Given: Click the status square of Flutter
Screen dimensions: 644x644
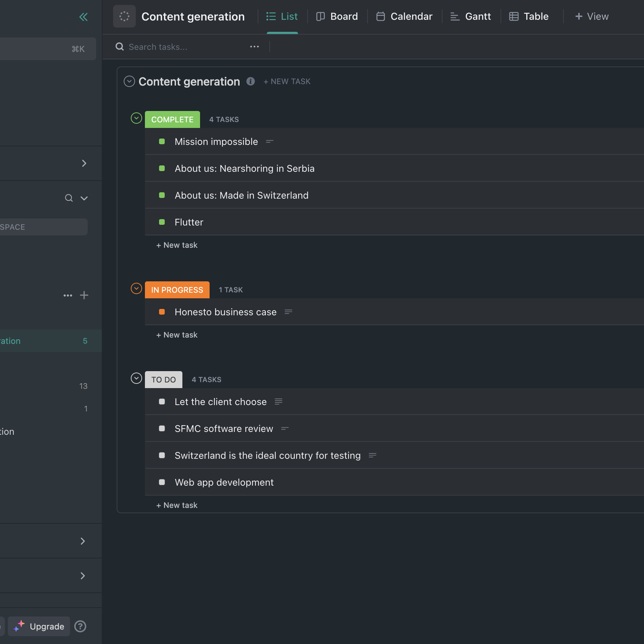Looking at the screenshot, I should click(x=162, y=222).
